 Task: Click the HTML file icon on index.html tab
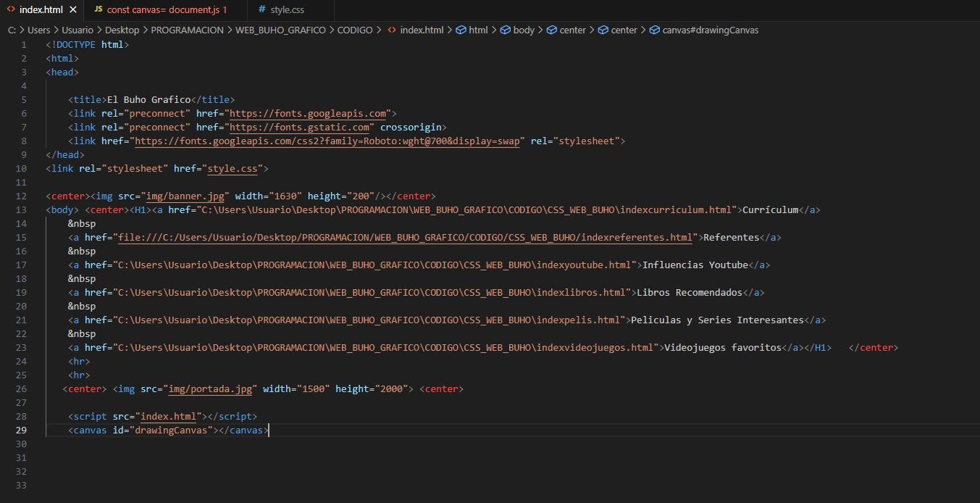point(10,10)
